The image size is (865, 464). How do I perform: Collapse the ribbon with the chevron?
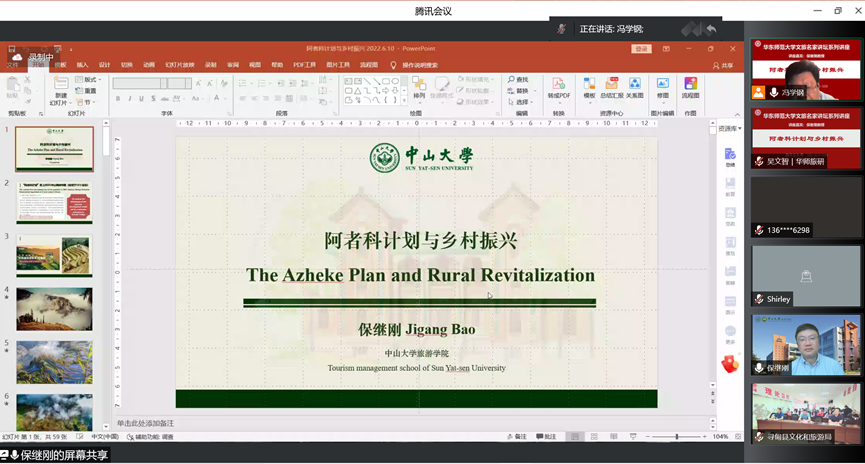737,114
